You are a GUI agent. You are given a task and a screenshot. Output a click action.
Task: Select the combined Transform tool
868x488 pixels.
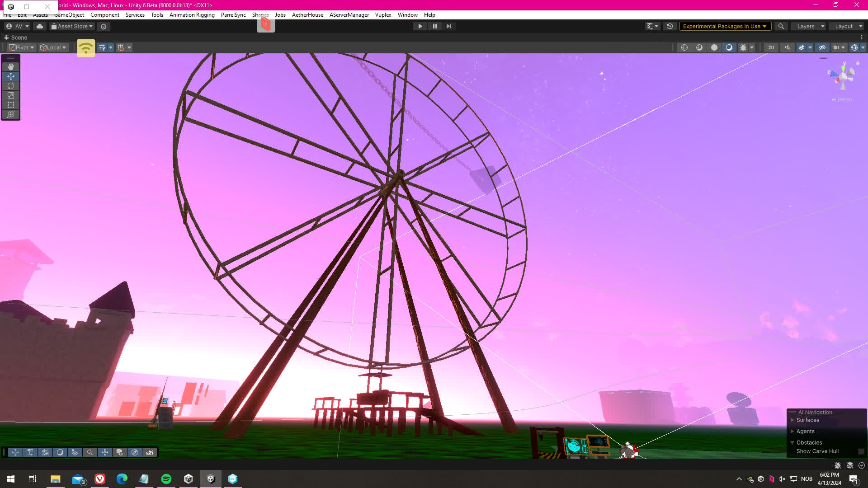pos(11,114)
